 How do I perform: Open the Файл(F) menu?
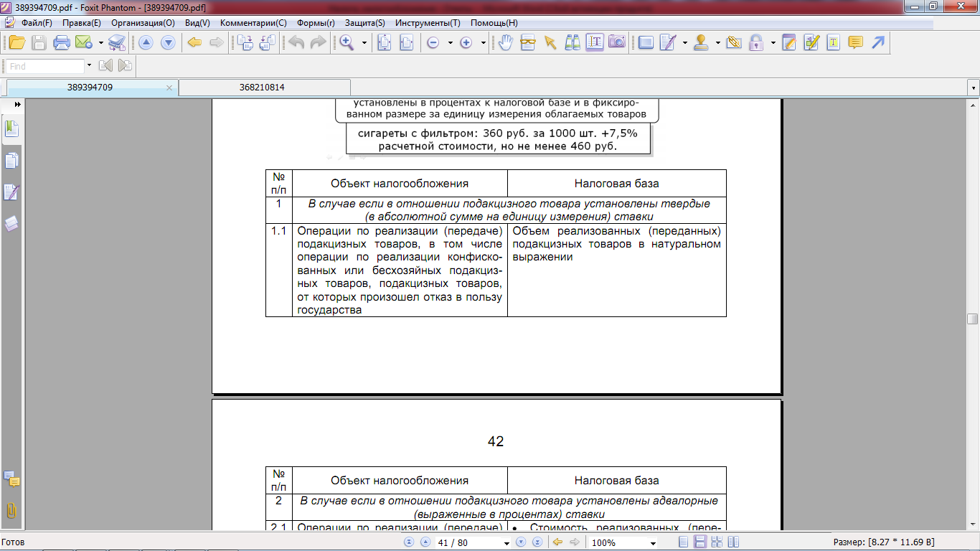tap(37, 23)
